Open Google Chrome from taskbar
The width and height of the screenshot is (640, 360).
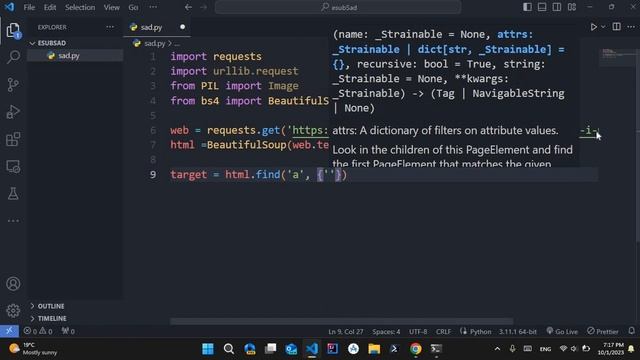coord(416,349)
